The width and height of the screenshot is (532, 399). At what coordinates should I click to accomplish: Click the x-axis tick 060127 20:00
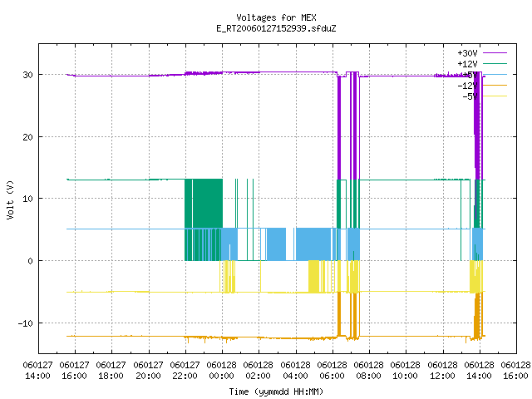coord(148,370)
